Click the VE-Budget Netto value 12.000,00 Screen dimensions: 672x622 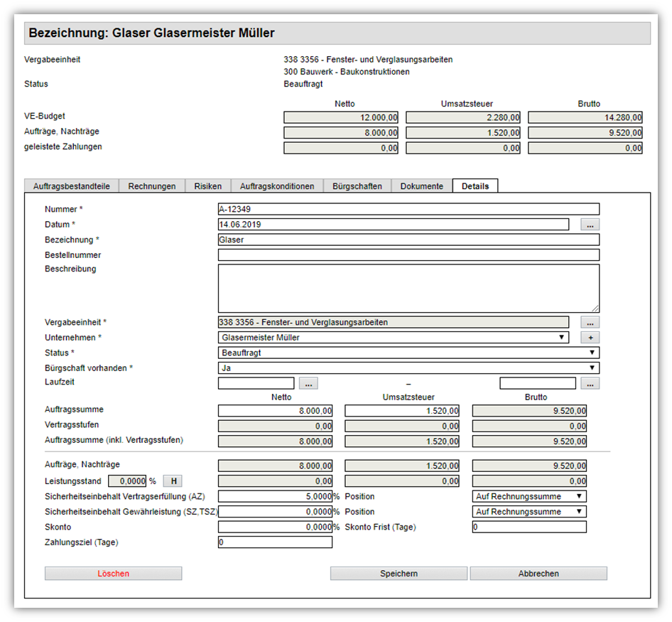(341, 117)
